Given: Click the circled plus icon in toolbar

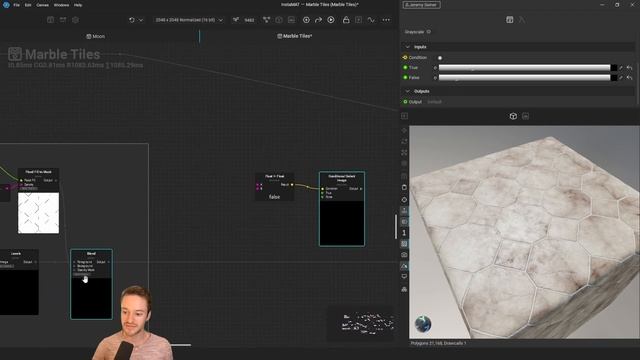Looking at the screenshot, I should pyautogui.click(x=306, y=20).
